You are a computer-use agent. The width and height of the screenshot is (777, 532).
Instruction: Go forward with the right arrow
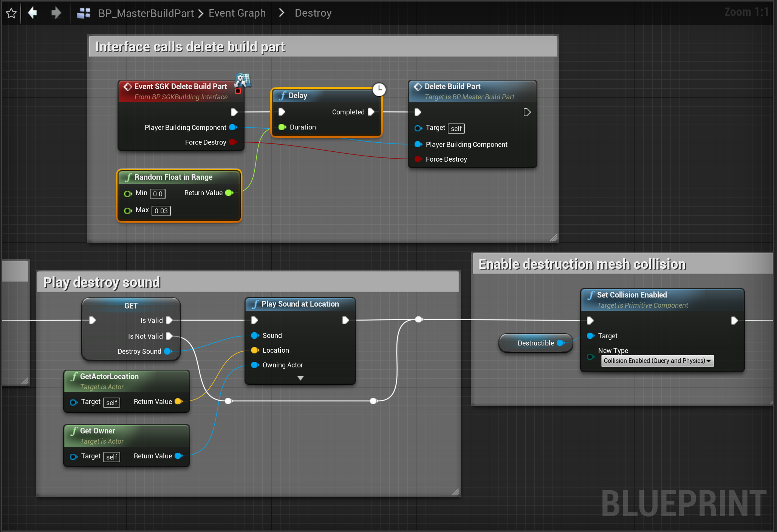click(56, 13)
